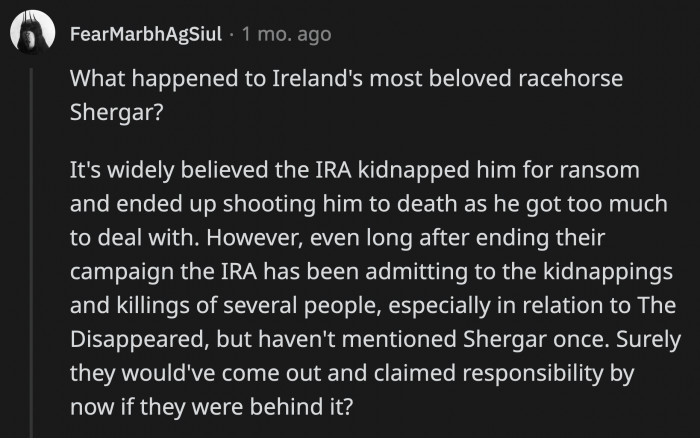Click the word "campaign" in the comment
This screenshot has width=700, height=438.
tap(117, 270)
